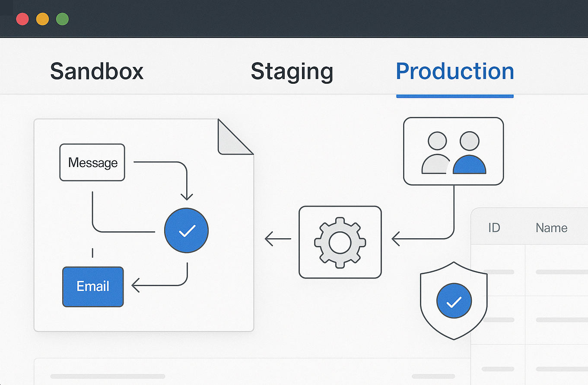Click the arrowhead pointing into Email block
The height and width of the screenshot is (385, 588).
click(136, 285)
